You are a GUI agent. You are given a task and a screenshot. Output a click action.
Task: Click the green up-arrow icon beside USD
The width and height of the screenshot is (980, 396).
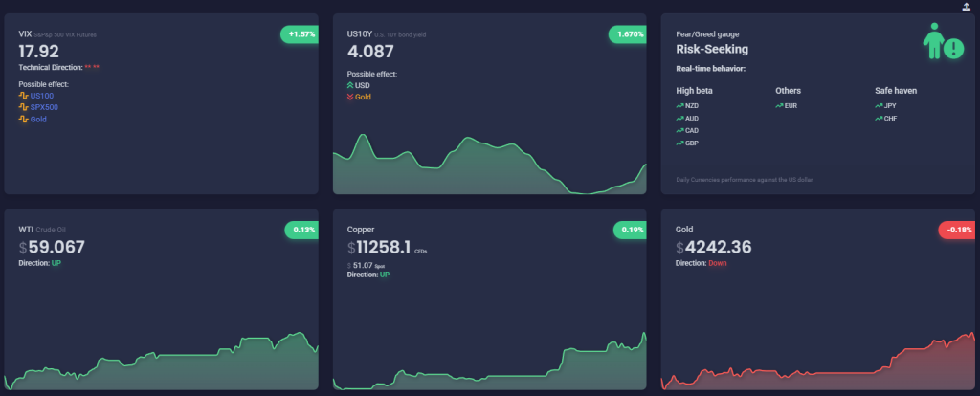pos(350,85)
